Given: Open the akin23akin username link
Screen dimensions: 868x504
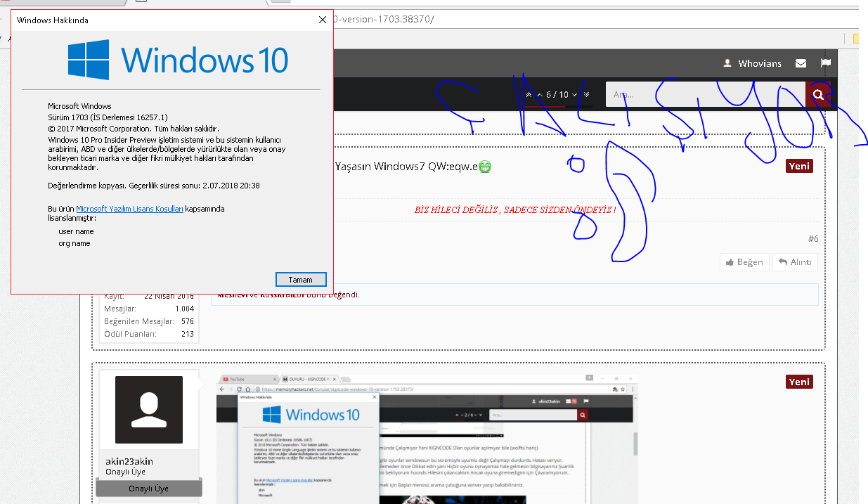Looking at the screenshot, I should (129, 461).
